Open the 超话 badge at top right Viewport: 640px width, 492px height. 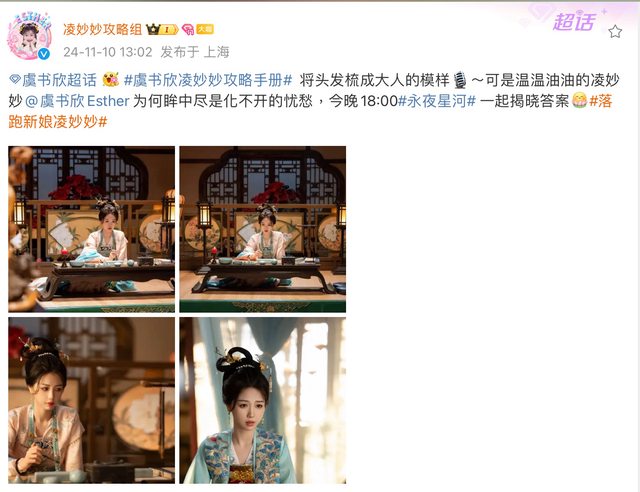pyautogui.click(x=574, y=22)
